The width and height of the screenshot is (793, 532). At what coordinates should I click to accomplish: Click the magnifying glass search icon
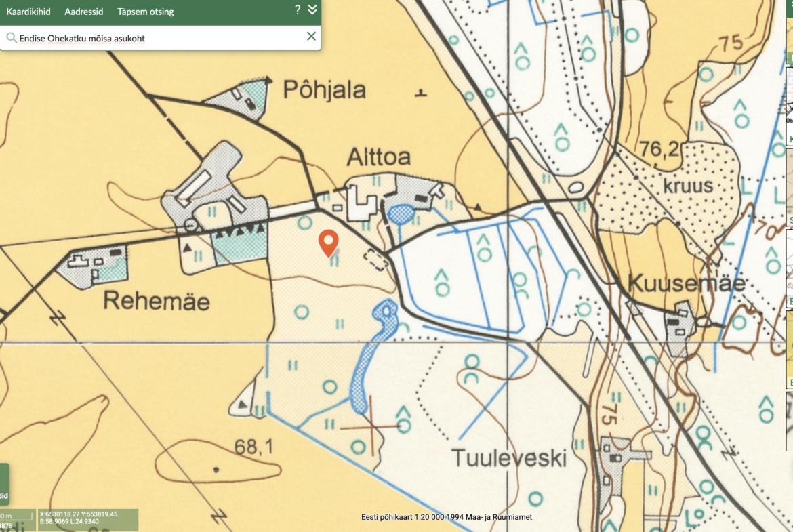[11, 37]
